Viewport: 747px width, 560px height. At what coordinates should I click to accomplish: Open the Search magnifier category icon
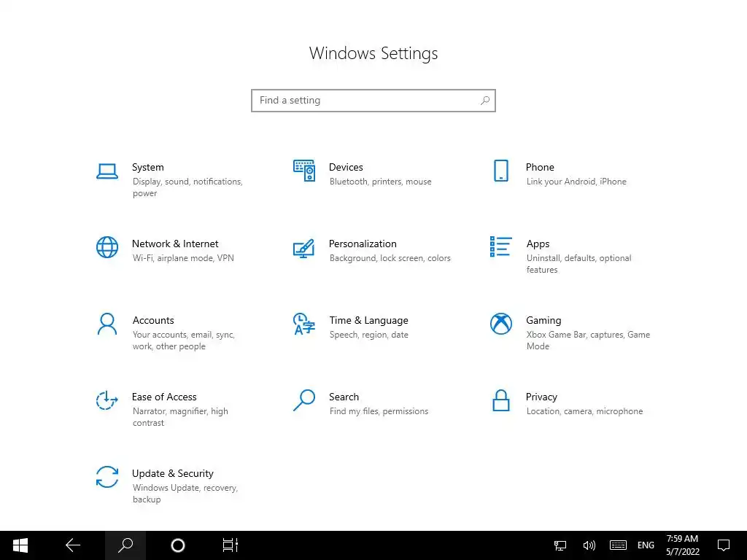[x=304, y=400]
